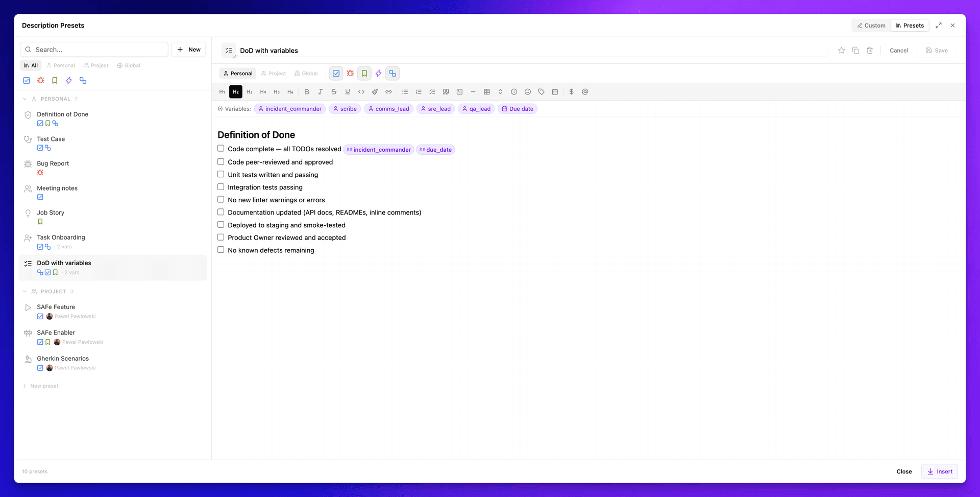Collapse the PROJECT section header
This screenshot has width=980, height=497.
[x=24, y=291]
